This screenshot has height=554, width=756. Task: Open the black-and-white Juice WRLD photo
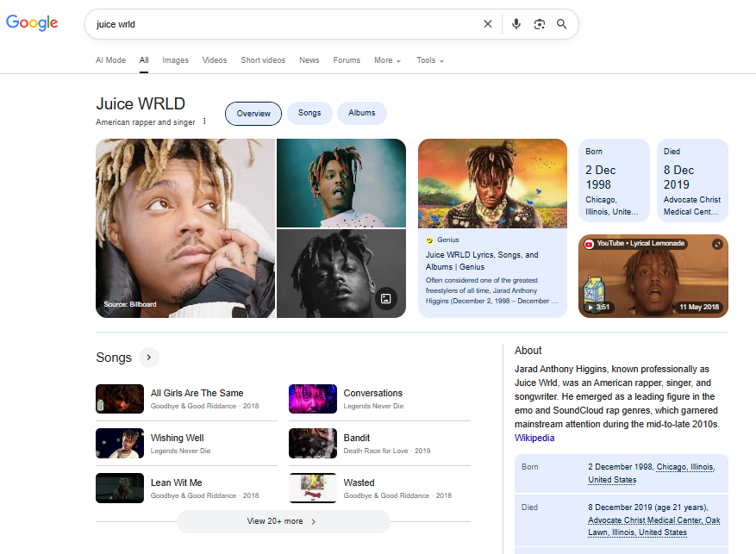[341, 274]
